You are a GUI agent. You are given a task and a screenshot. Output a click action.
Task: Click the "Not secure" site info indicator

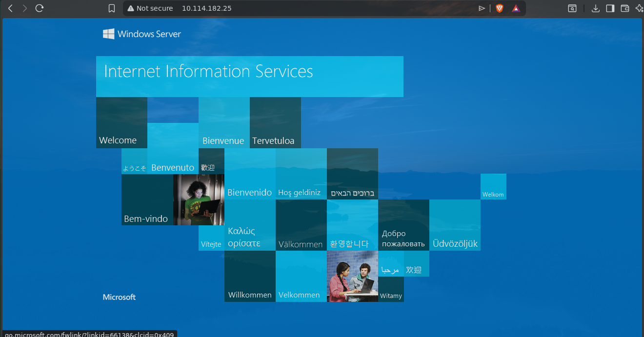(x=150, y=8)
